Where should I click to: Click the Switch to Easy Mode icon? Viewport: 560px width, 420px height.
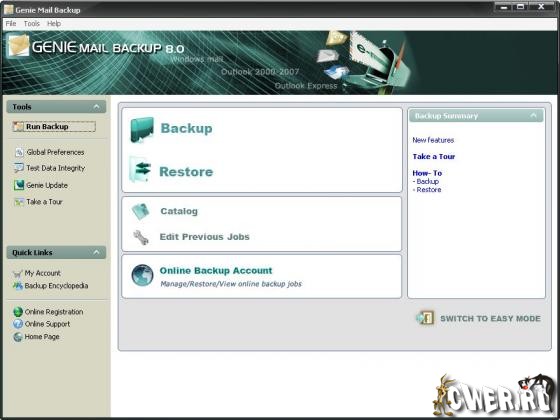(425, 318)
